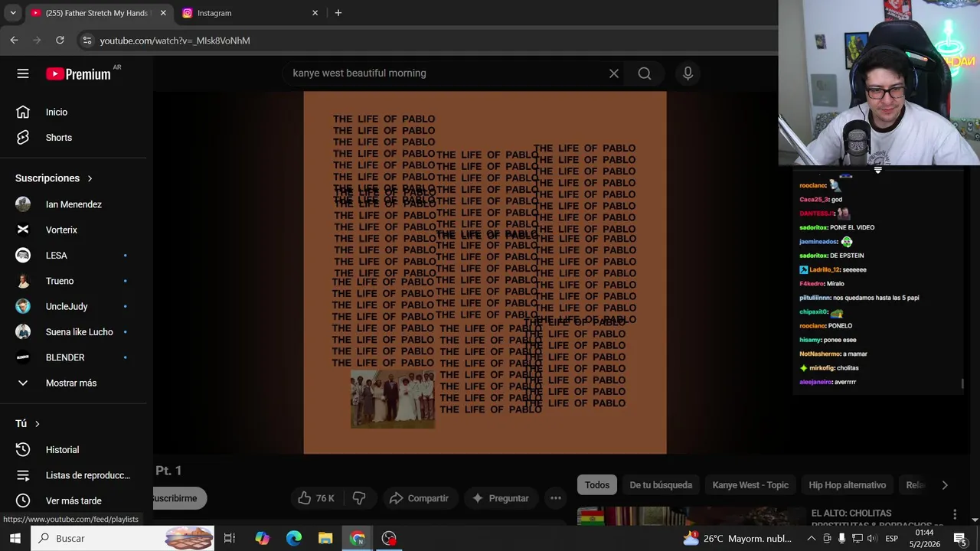Viewport: 980px width, 551px height.
Task: Close the Father Stretch My Hands tab
Action: 163,13
